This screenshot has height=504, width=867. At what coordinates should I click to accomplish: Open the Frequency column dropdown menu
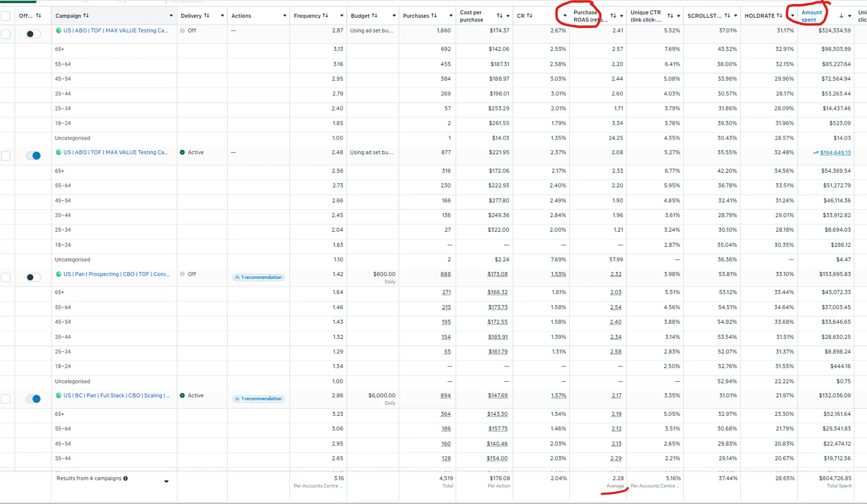click(x=341, y=16)
